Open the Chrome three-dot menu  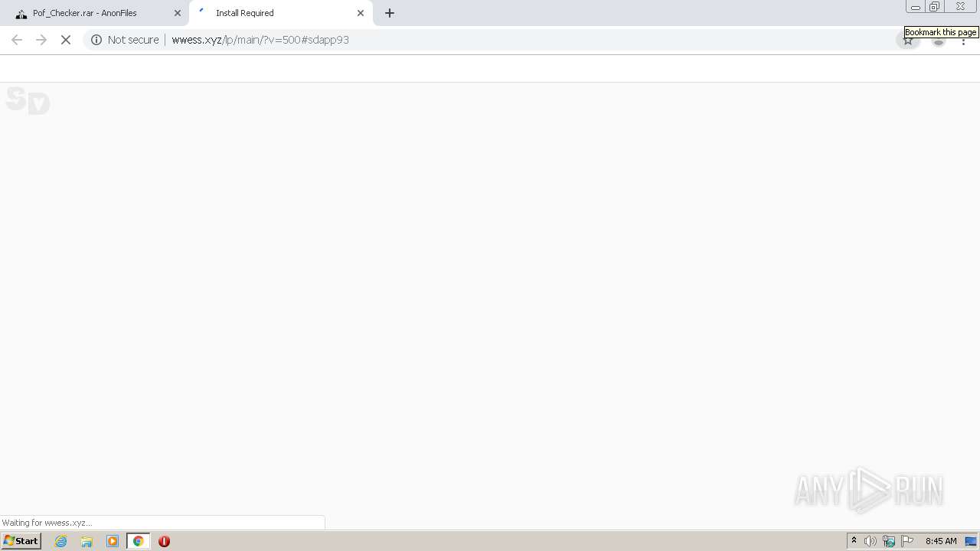964,41
